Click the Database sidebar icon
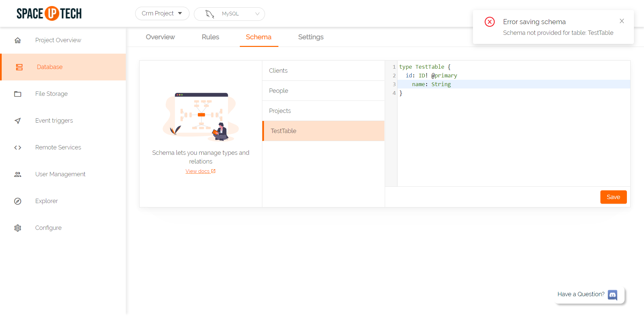Screen dimensions: 644x316 tap(19, 67)
